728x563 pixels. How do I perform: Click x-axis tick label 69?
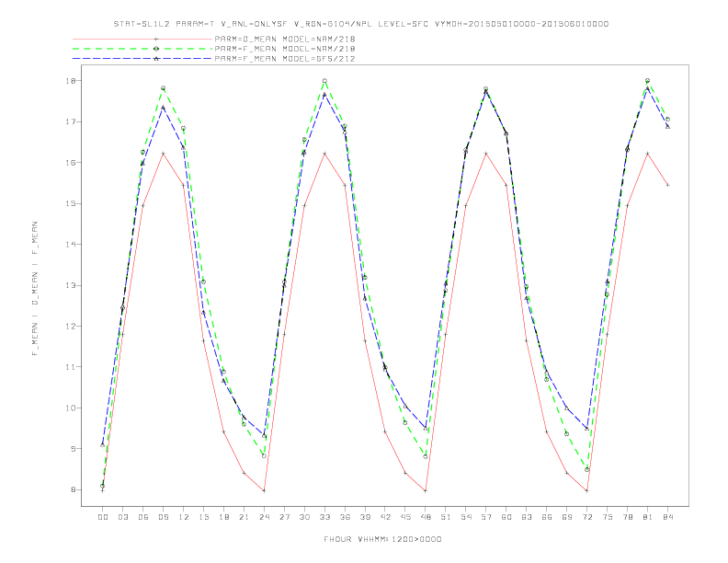click(567, 517)
